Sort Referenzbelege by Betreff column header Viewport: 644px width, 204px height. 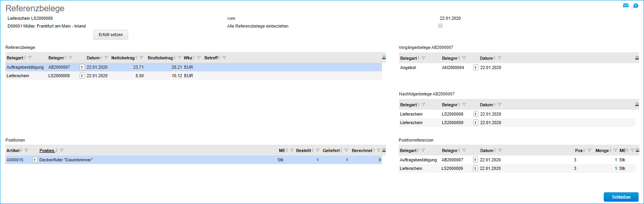pos(211,58)
